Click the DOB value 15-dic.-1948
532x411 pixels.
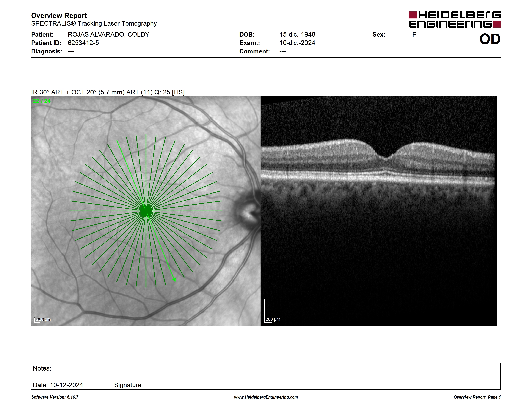tap(297, 35)
